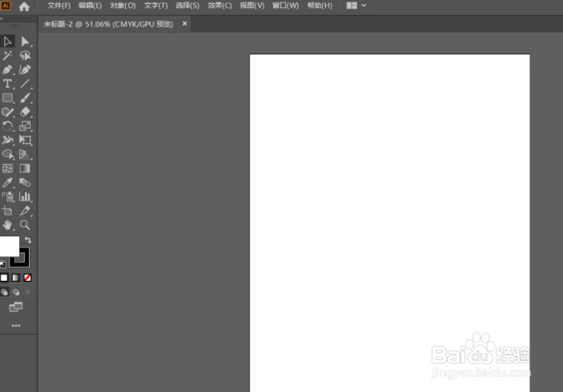Open the 对象(O) menu

click(x=123, y=6)
